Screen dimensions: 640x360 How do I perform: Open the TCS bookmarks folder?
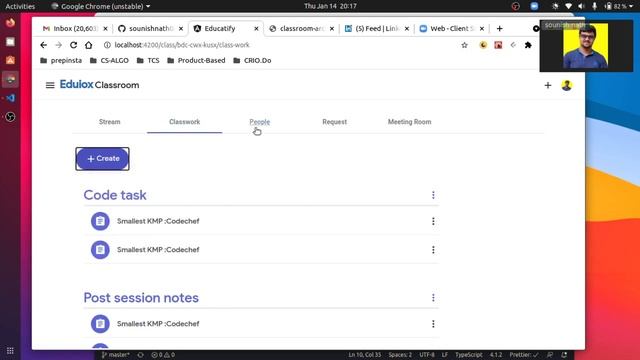pyautogui.click(x=148, y=60)
